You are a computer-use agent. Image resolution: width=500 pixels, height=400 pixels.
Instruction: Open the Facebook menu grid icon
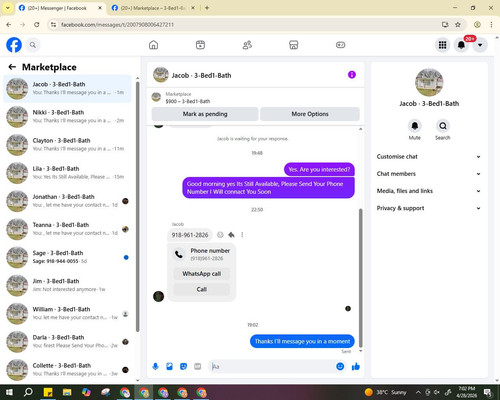(442, 45)
